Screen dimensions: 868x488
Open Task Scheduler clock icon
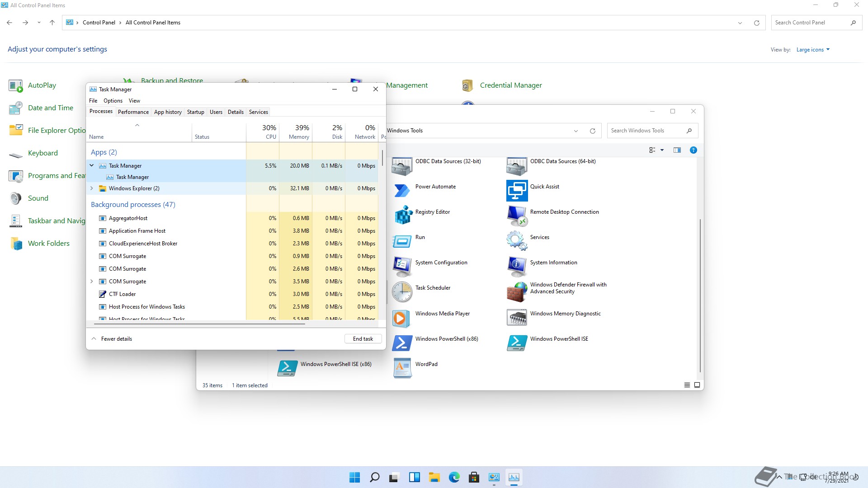(x=402, y=292)
